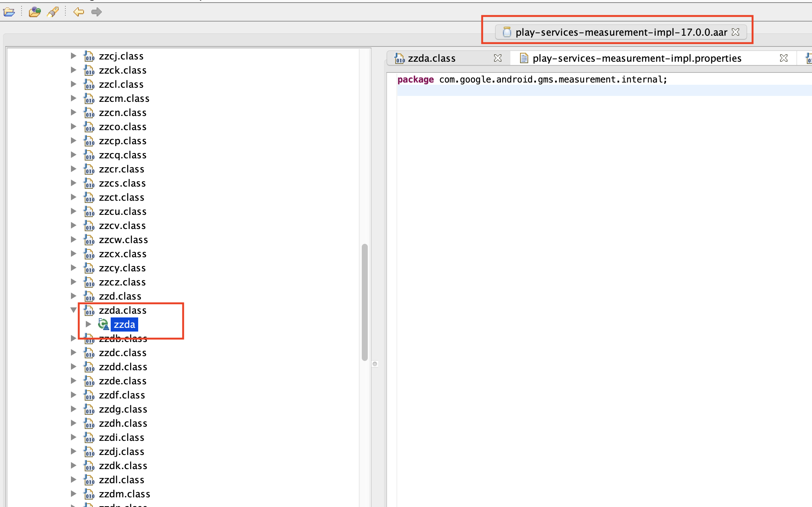The width and height of the screenshot is (812, 507).
Task: Switch to the play-services-measurement-impl.properties tab
Action: [636, 58]
